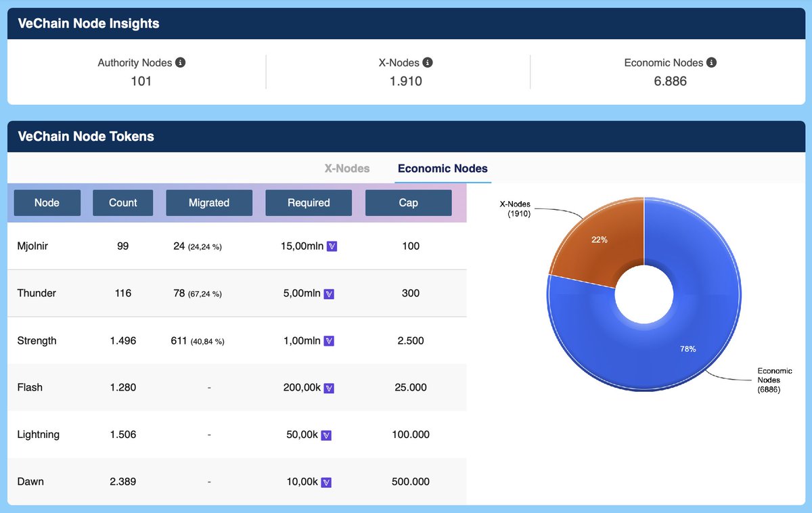Click Strength count value 1.496
812x513 pixels.
click(122, 340)
